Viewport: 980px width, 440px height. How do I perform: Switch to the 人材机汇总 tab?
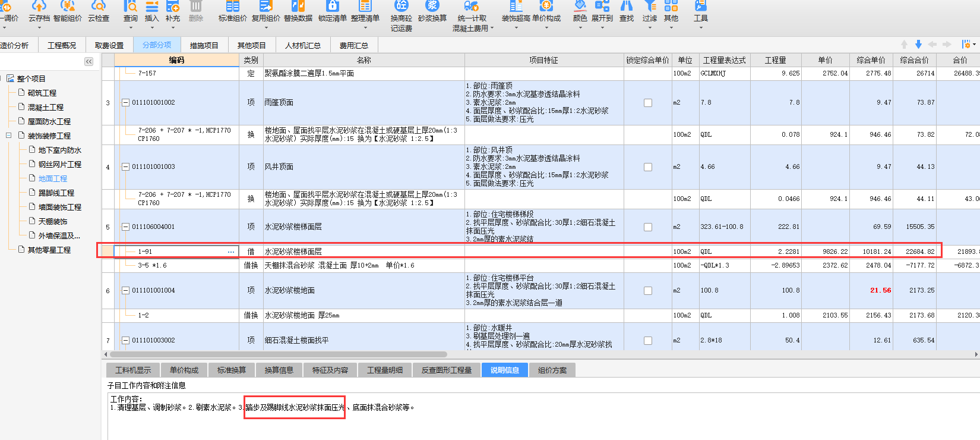303,45
